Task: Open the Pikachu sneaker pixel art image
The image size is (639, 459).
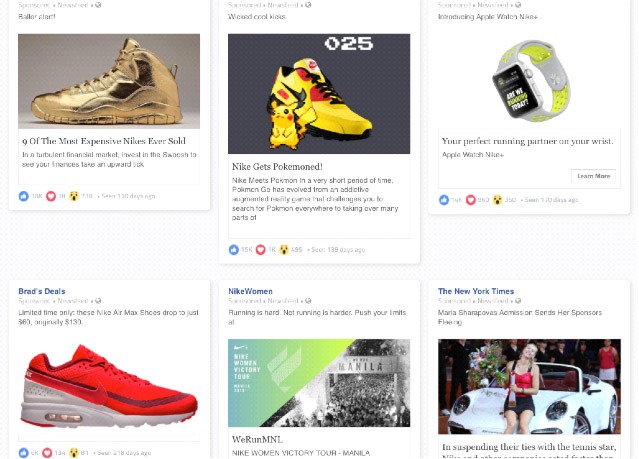Action: (x=319, y=93)
